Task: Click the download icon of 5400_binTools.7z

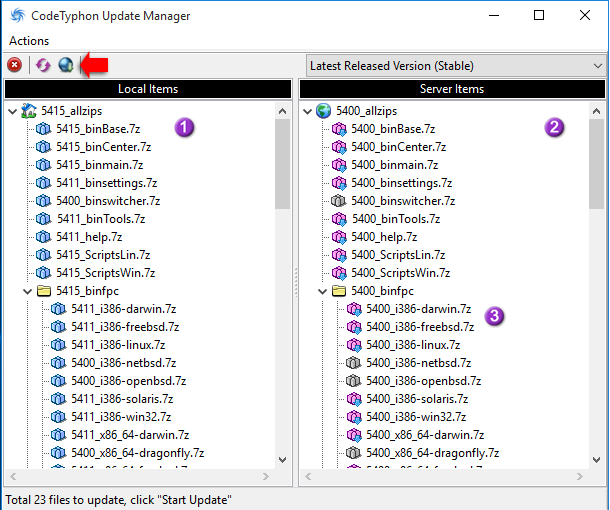Action: [339, 219]
